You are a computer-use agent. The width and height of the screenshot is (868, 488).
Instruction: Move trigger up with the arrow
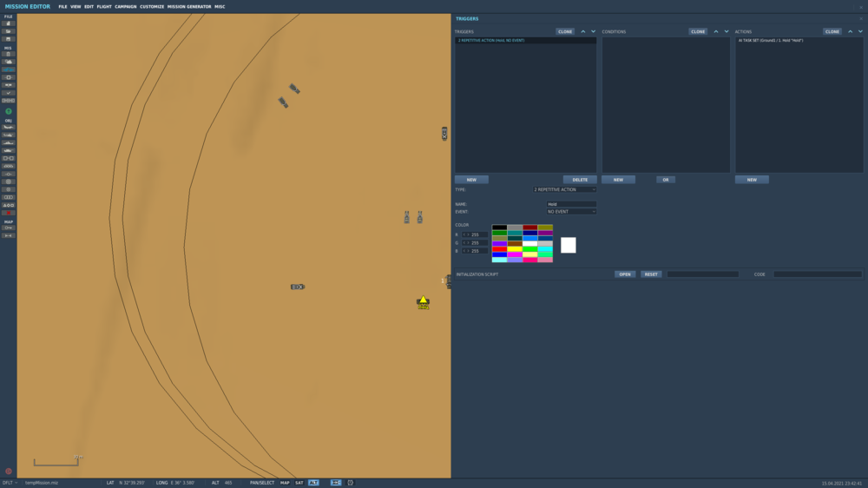pyautogui.click(x=583, y=31)
